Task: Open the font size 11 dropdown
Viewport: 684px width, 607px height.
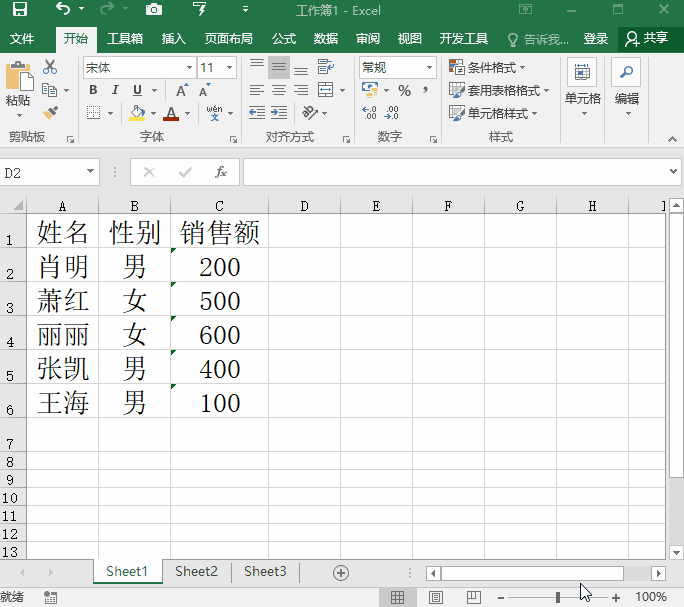Action: tap(229, 68)
